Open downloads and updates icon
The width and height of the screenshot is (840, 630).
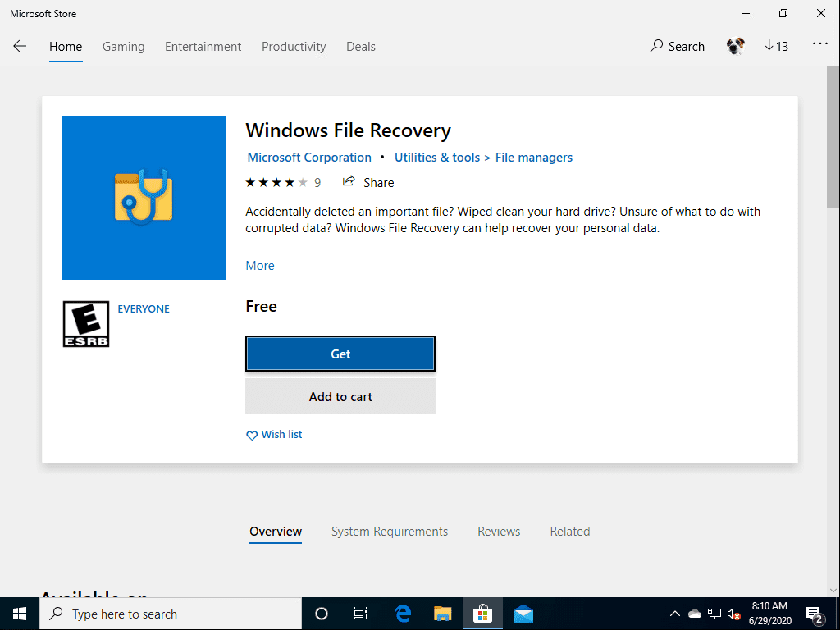click(x=776, y=47)
